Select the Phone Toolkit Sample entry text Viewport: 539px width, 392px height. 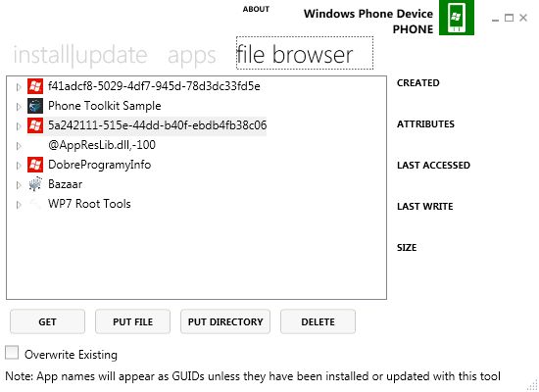105,106
